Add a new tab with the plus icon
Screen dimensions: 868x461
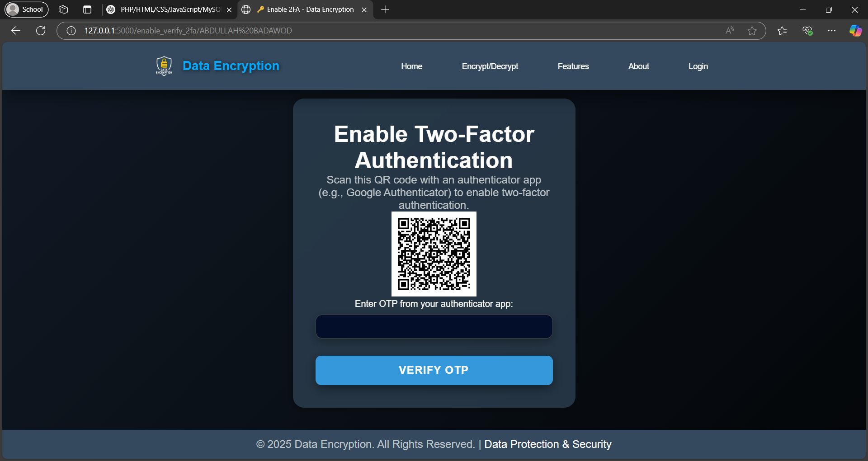[385, 9]
